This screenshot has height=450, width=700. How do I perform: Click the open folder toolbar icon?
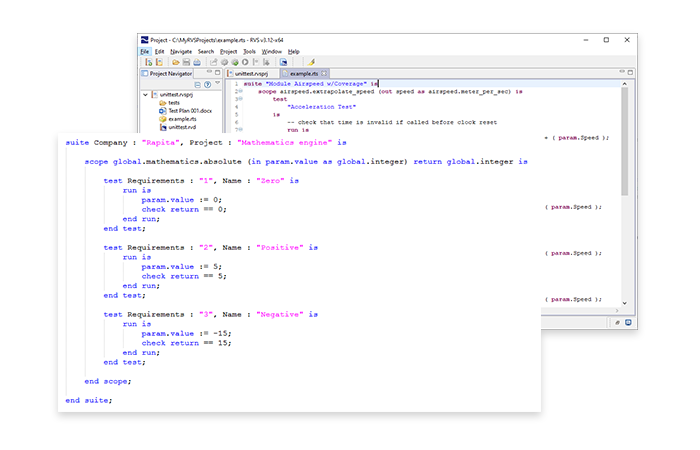point(175,62)
